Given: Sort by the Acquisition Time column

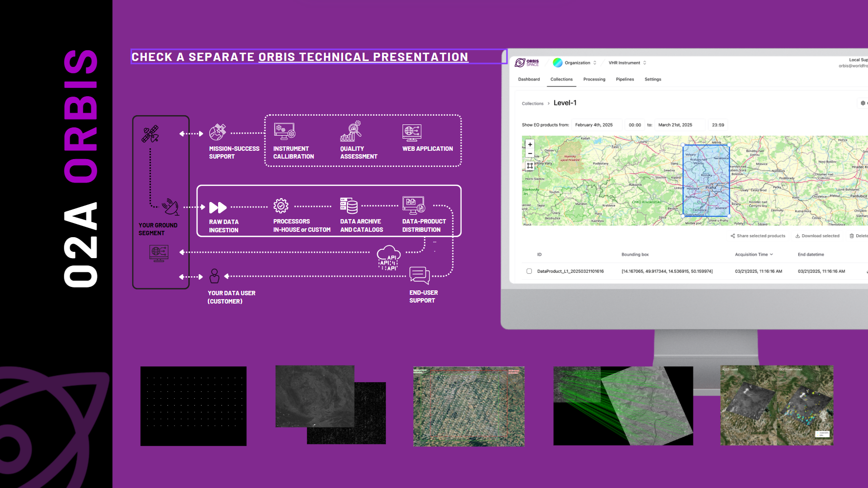Looking at the screenshot, I should [754, 254].
